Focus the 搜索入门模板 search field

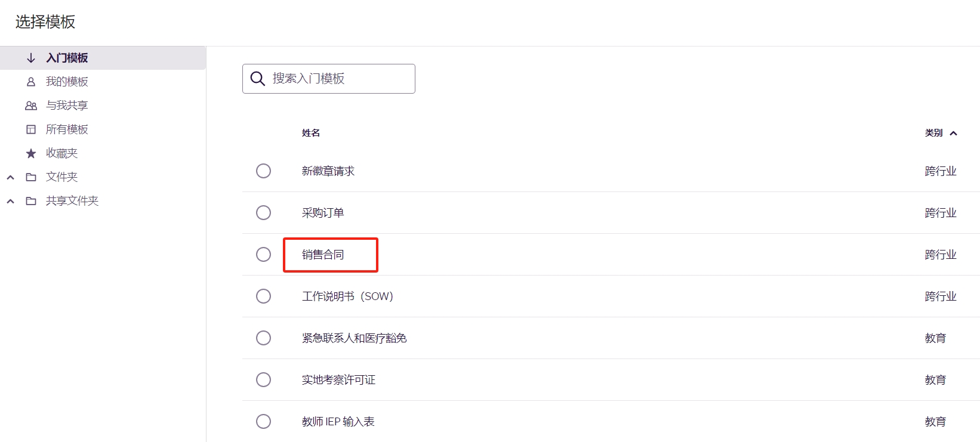pos(329,79)
